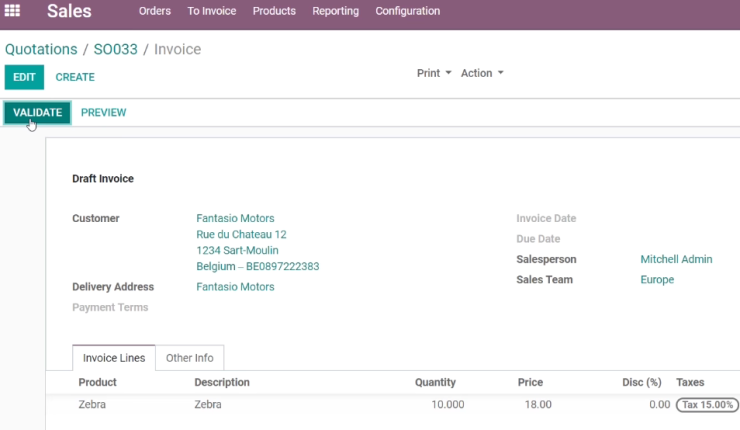Open the Print dropdown
740x430 pixels.
(x=434, y=73)
